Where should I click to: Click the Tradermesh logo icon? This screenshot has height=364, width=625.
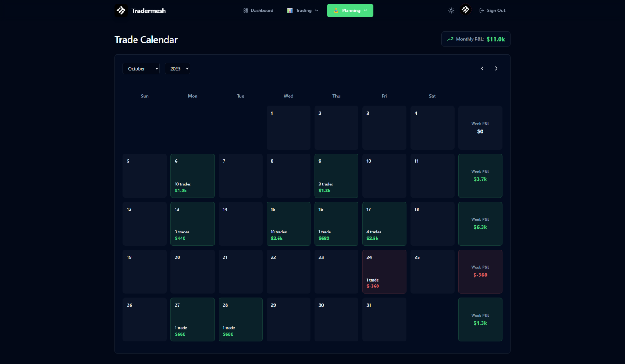[121, 11]
